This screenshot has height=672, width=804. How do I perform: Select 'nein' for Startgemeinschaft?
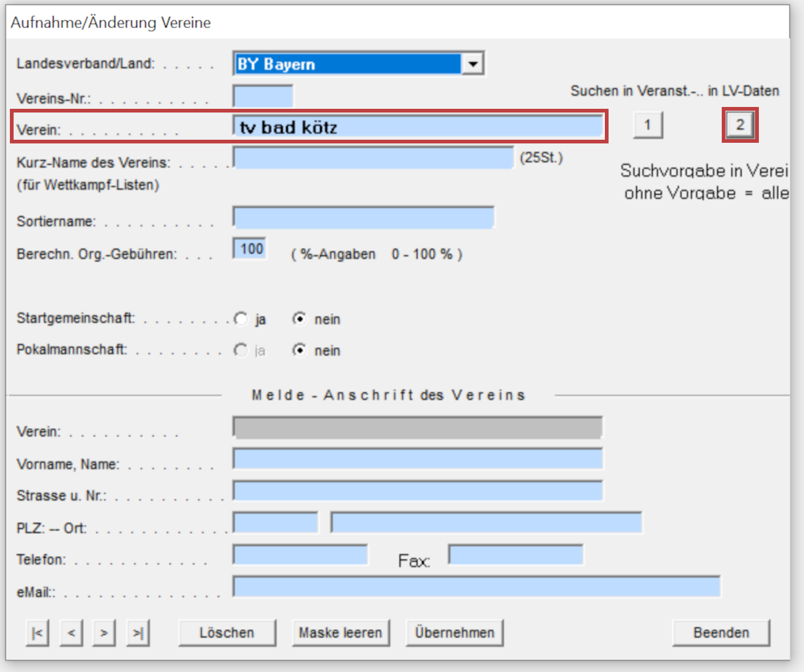[299, 319]
